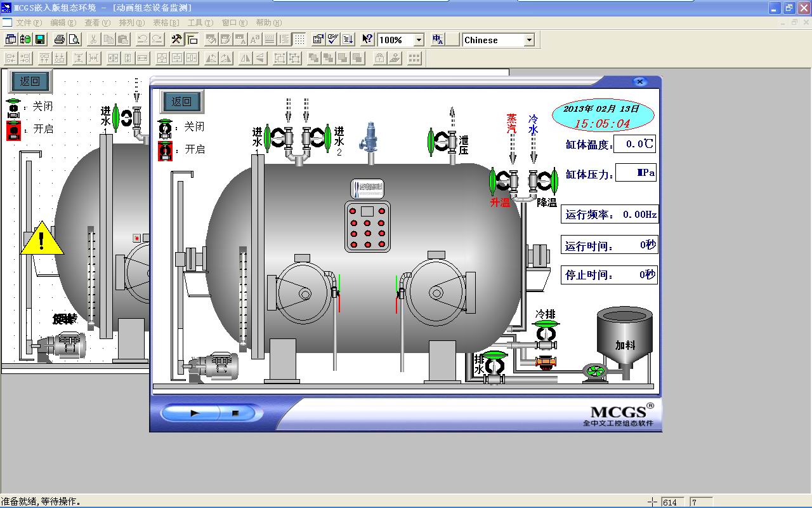Click the 排水 drain valve icon
Viewport: 812px width, 508px height.
point(493,365)
